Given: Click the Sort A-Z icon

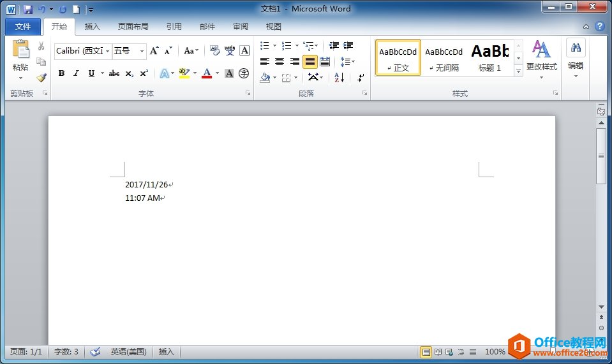Looking at the screenshot, I should point(339,77).
